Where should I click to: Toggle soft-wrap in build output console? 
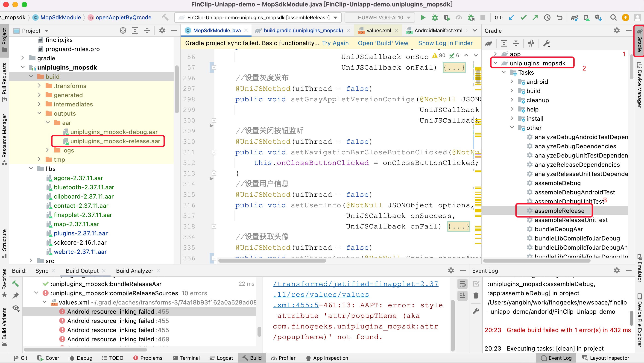click(x=462, y=284)
